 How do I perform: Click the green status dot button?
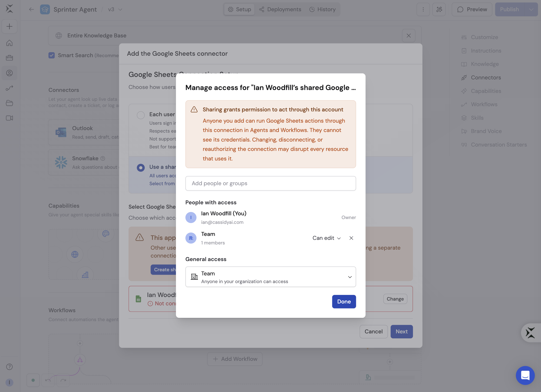click(x=33, y=380)
